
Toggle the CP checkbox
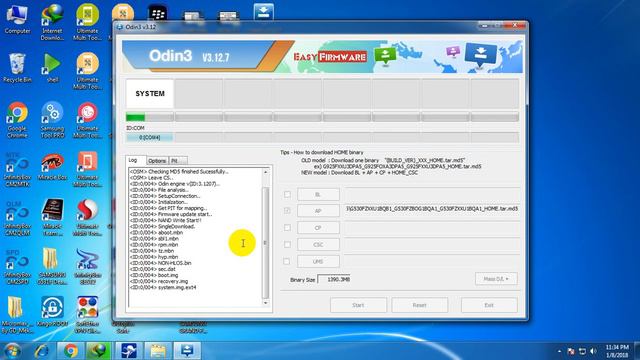287,227
